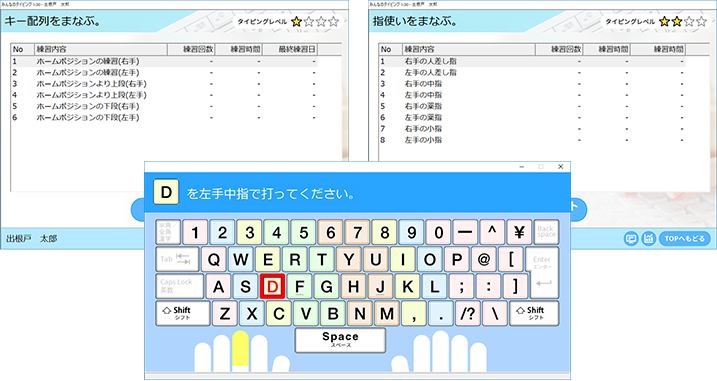717x381 pixels.
Task: Click the user name 出根戸 太郎
Action: (32, 238)
